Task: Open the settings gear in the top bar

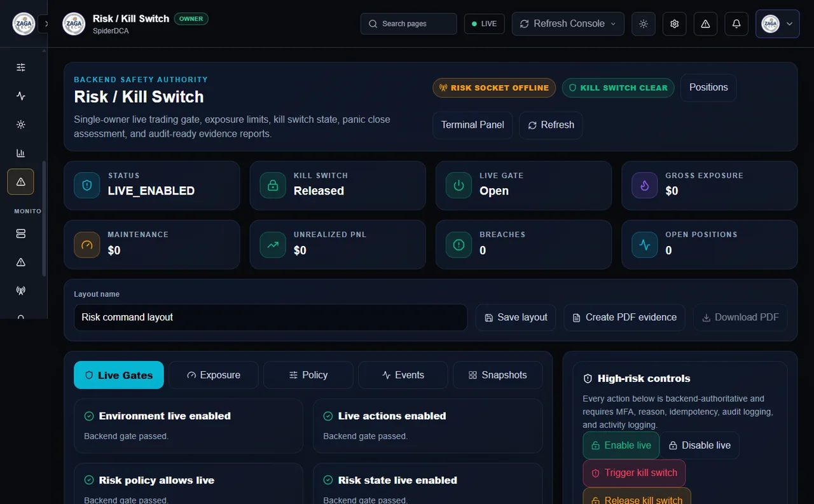Action: (675, 24)
